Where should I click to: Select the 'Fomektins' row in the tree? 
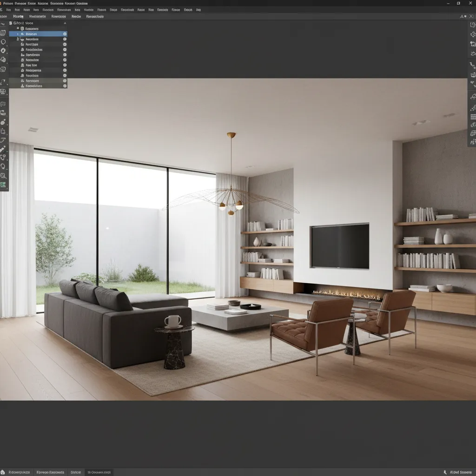coord(38,86)
